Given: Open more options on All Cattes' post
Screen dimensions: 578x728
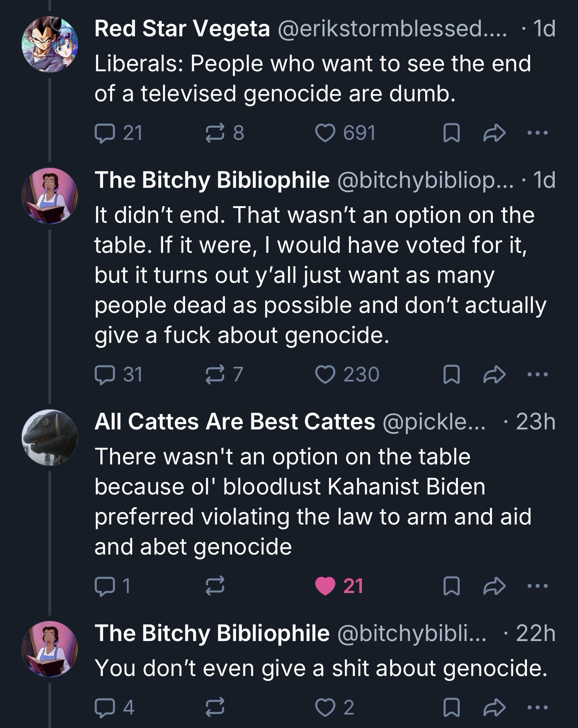Looking at the screenshot, I should point(537,586).
